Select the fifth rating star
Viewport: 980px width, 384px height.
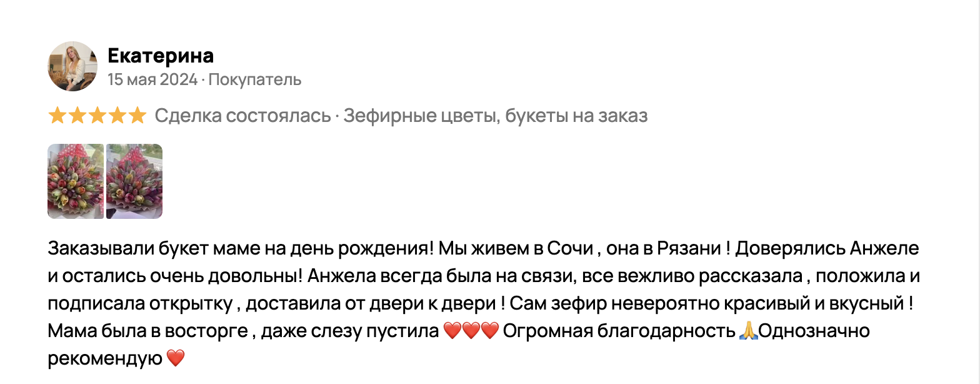(x=137, y=116)
